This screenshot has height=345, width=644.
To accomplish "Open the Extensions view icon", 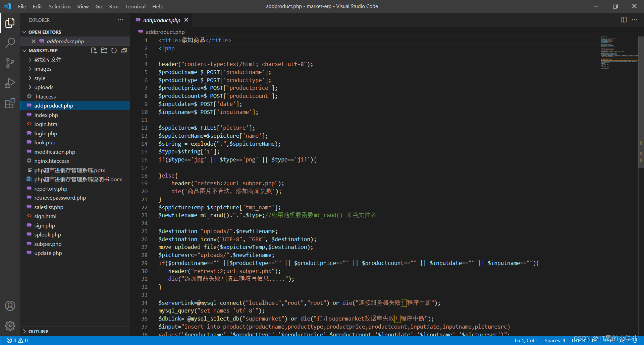I will point(10,103).
